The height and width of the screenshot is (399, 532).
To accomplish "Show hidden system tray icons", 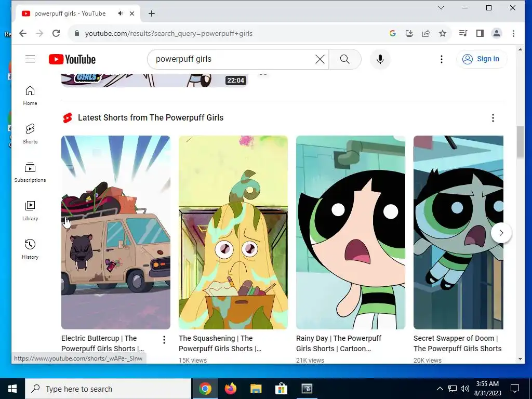I will pos(440,389).
